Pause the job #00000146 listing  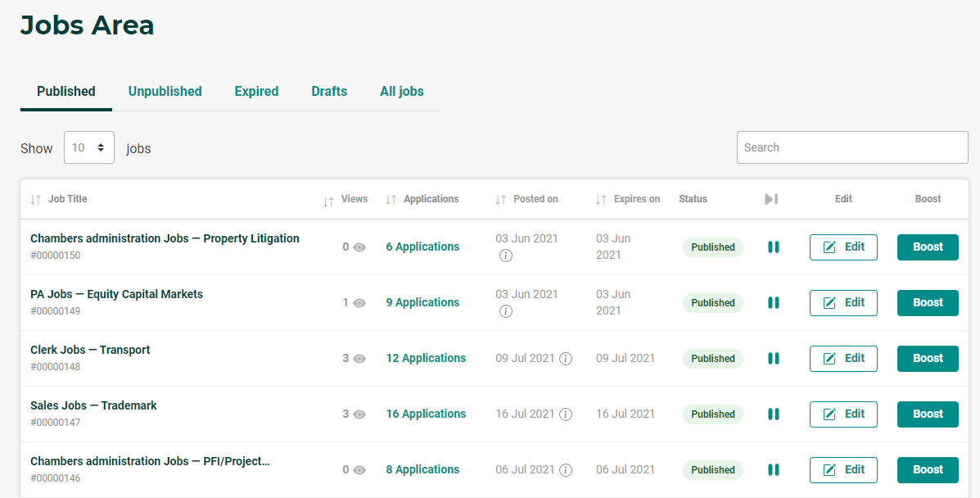point(773,470)
